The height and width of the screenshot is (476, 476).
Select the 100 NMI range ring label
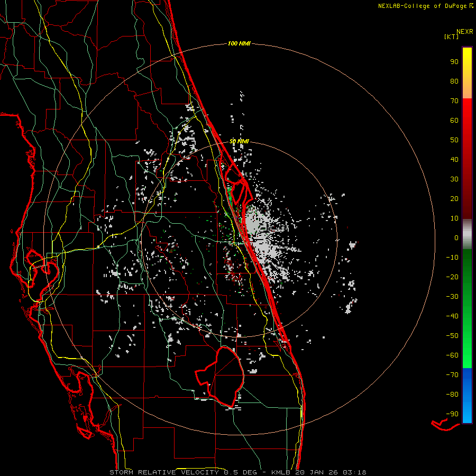239,43
